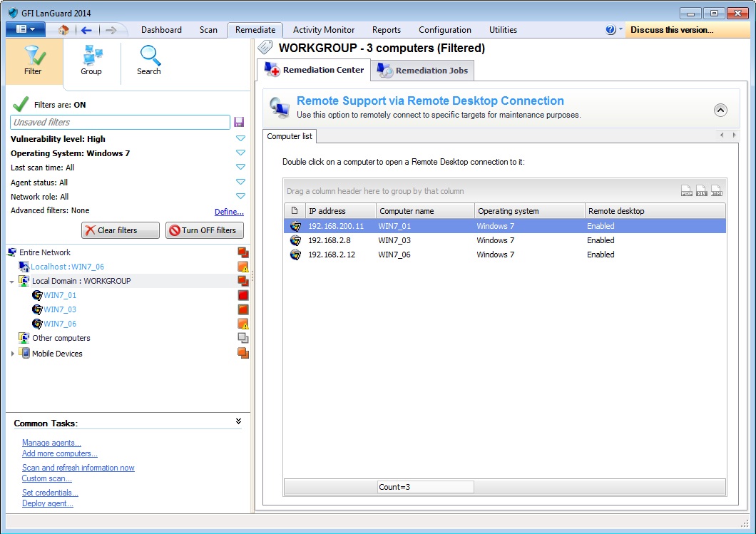Open the Filter pane
Image resolution: width=756 pixels, height=534 pixels.
(34, 61)
